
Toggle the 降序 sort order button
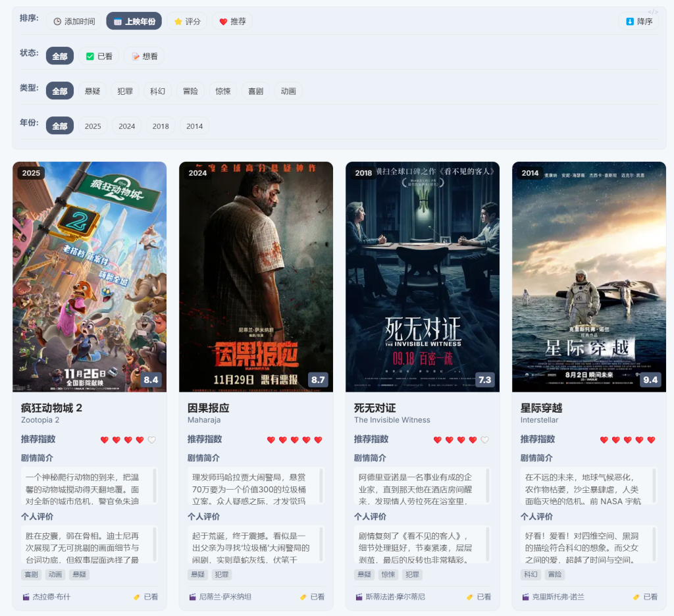pyautogui.click(x=638, y=21)
